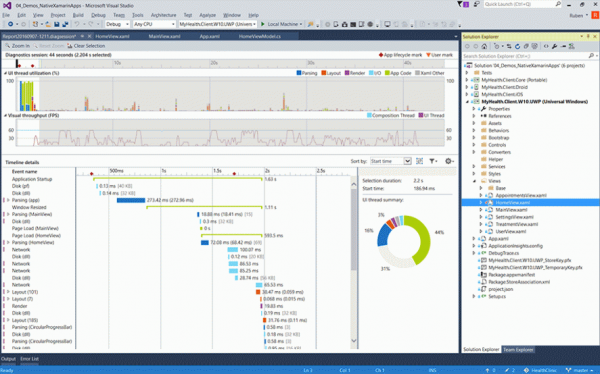
Task: Click the Navigate Backward toolbar icon
Action: 10,24
